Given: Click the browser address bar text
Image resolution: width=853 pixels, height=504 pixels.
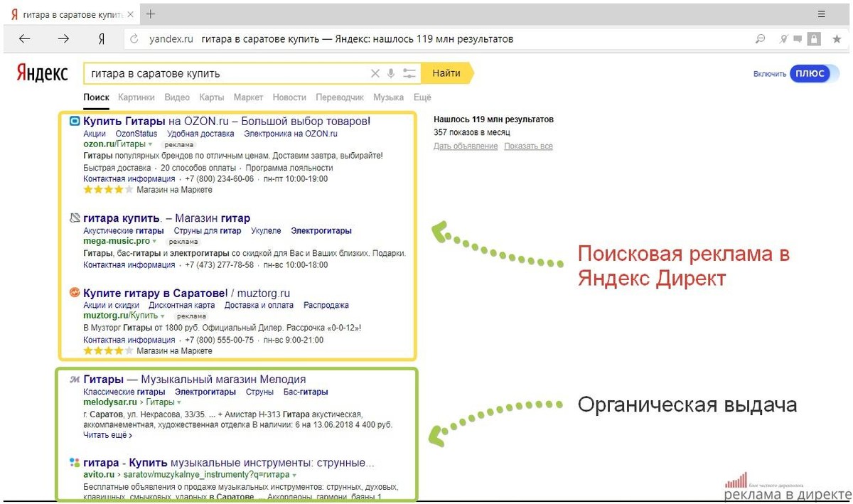Looking at the screenshot, I should pos(357,39).
